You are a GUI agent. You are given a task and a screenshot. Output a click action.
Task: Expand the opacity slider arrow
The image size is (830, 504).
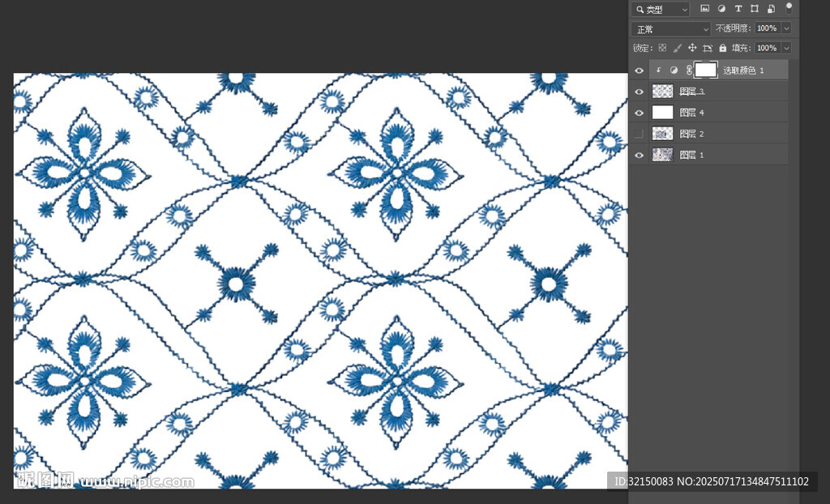786,28
